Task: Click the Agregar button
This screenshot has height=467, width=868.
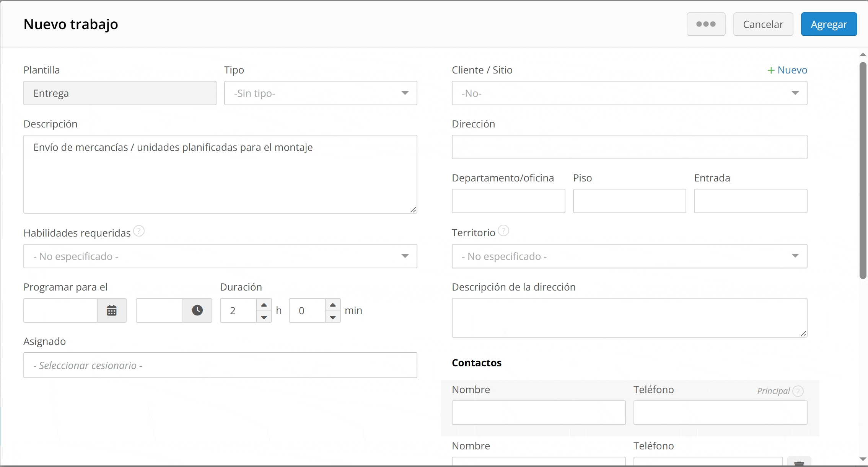Action: 829,24
